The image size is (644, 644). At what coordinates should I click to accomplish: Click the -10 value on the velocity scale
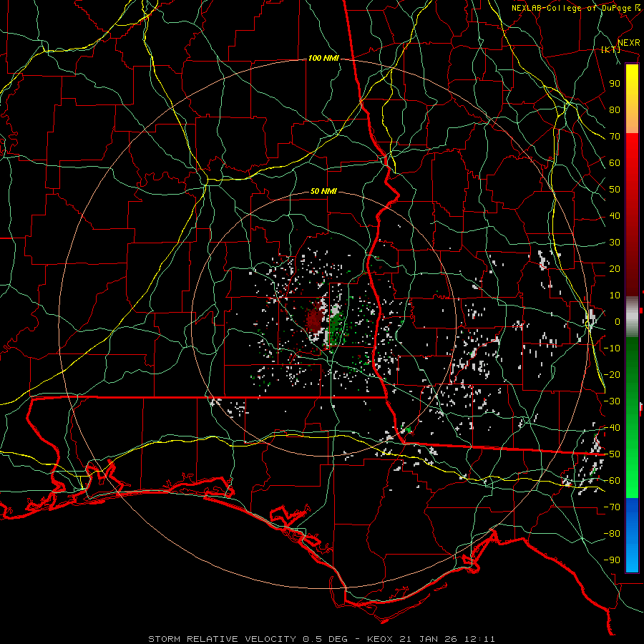coord(612,348)
